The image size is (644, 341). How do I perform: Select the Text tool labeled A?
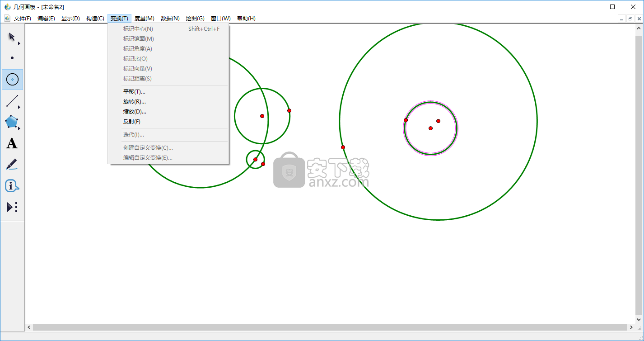(12, 144)
